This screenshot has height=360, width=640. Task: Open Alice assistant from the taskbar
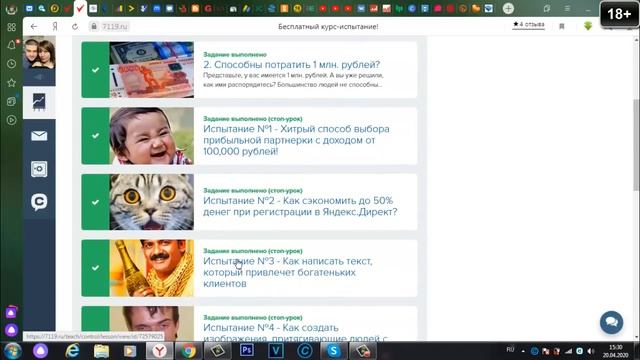tap(40, 351)
